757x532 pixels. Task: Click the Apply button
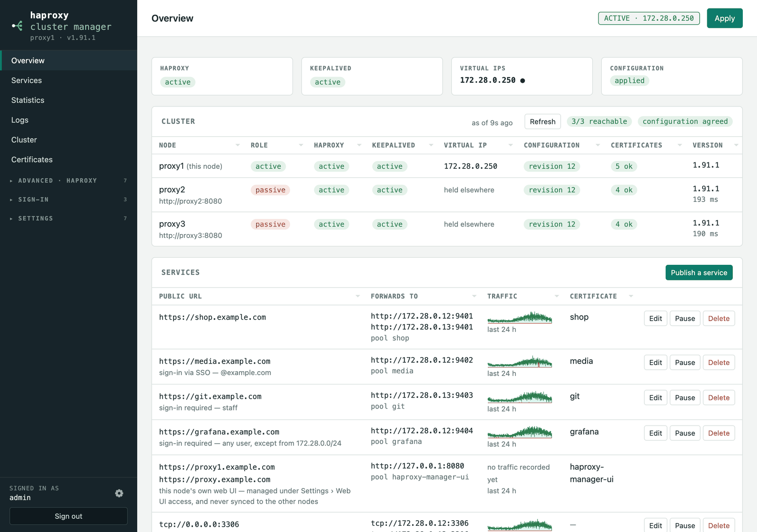pyautogui.click(x=724, y=18)
